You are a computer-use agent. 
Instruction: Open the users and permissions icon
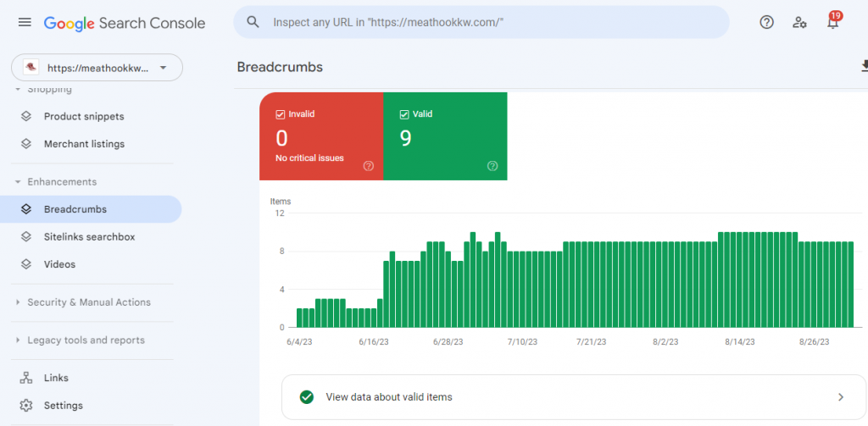click(x=799, y=22)
